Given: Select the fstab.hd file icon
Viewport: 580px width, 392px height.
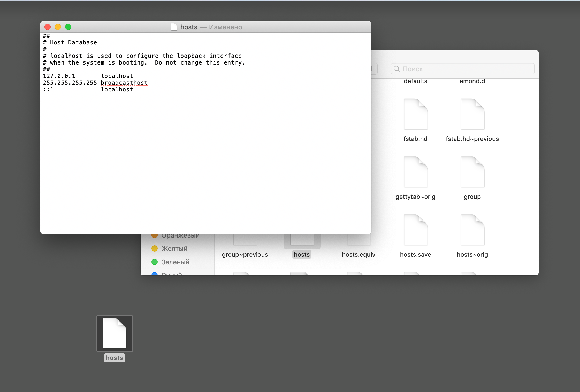Looking at the screenshot, I should pos(415,114).
